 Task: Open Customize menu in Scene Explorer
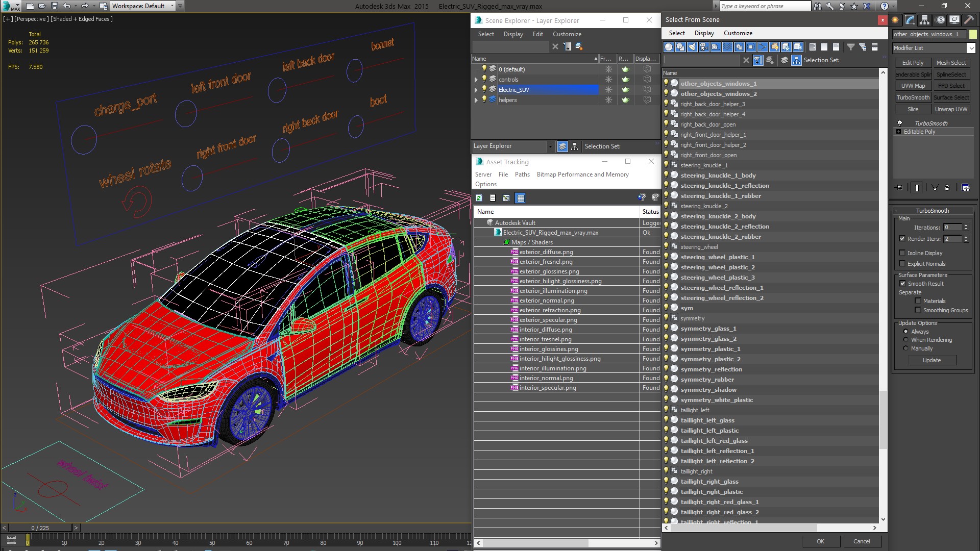coord(567,34)
